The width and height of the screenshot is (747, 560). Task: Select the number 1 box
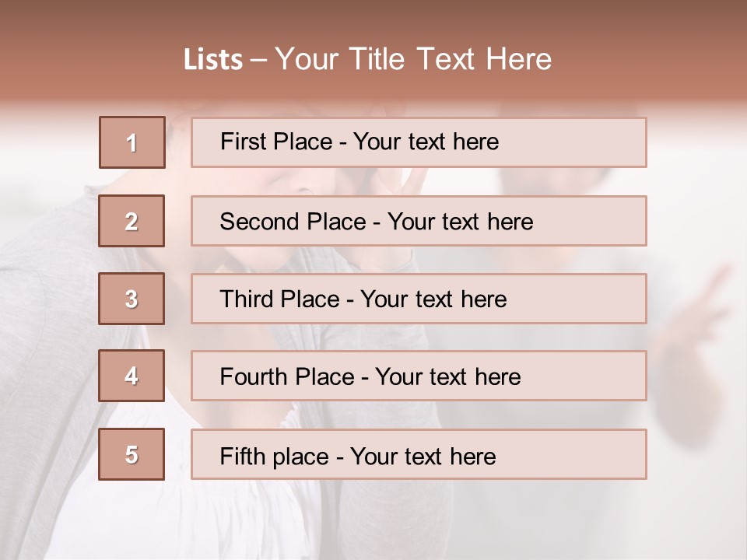pos(132,142)
